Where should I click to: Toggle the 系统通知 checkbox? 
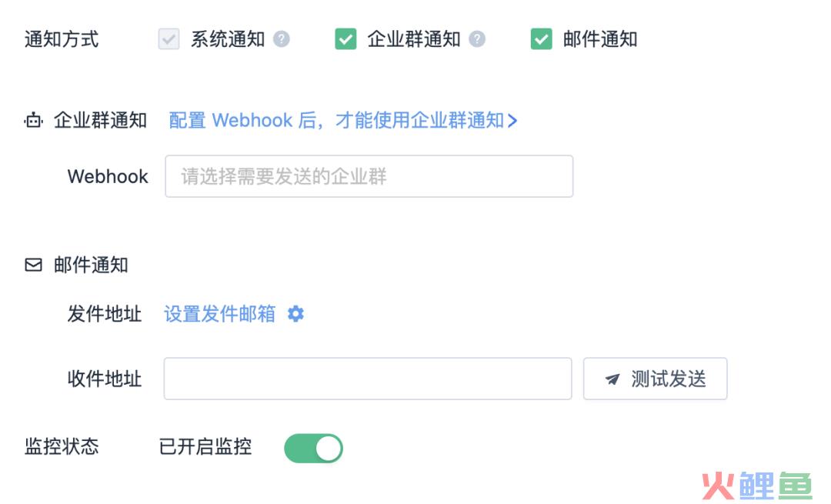tap(169, 39)
